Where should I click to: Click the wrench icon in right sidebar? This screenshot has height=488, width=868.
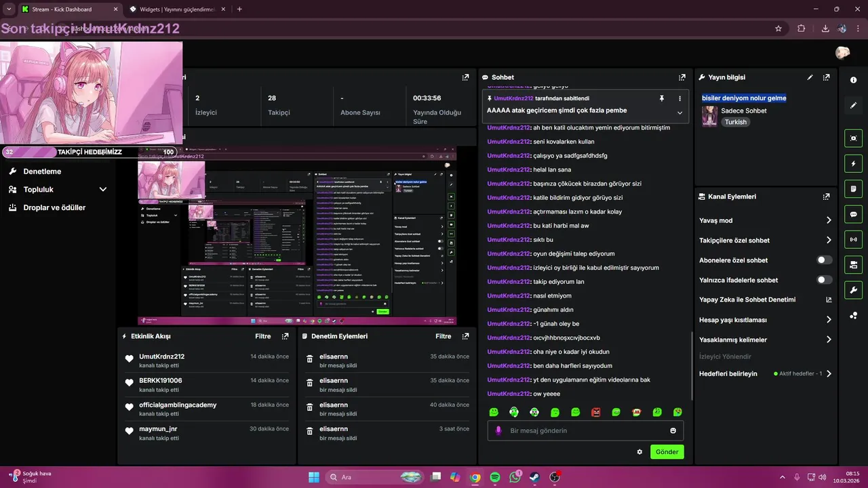pyautogui.click(x=853, y=290)
